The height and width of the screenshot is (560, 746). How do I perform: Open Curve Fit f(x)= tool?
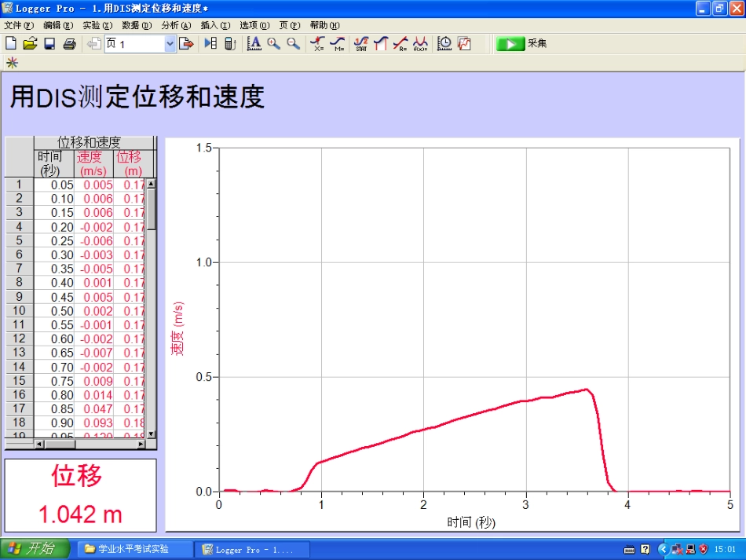point(421,44)
